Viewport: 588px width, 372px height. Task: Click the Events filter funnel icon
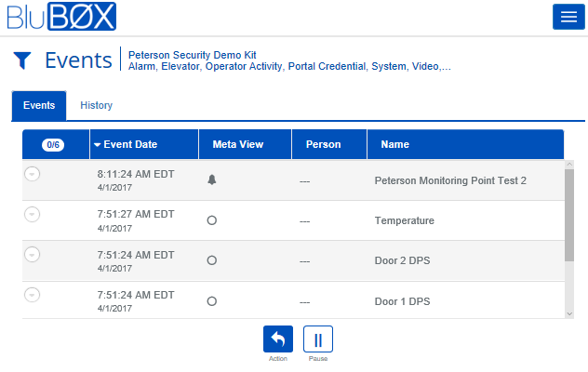(22, 61)
